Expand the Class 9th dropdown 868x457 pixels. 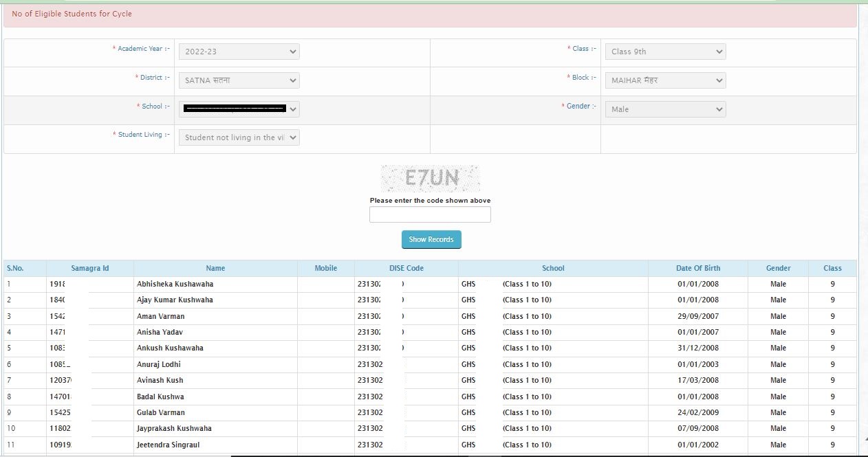pos(664,52)
